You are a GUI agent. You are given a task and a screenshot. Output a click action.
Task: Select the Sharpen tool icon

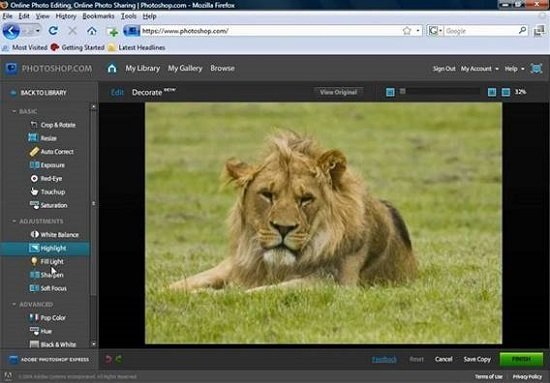click(34, 275)
